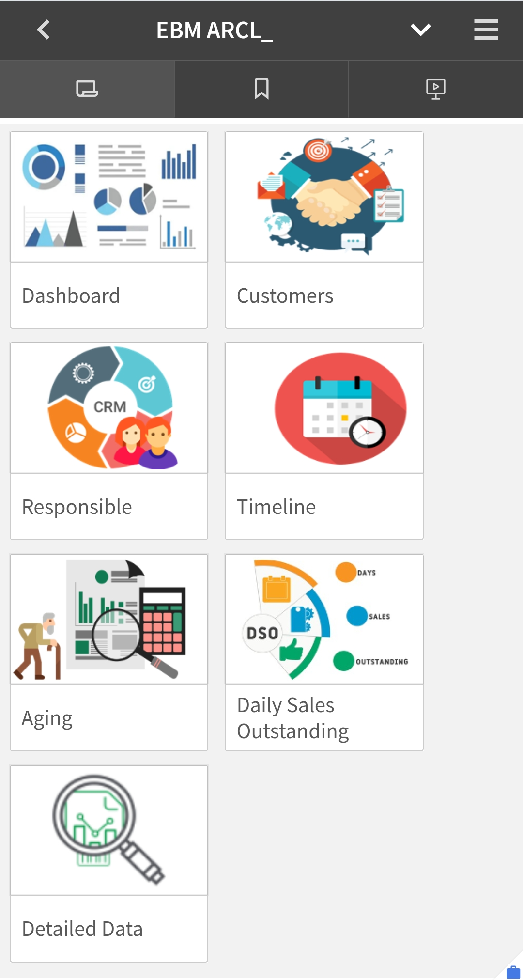Screen dimensions: 523x980
Task: Open the hamburger menu
Action: tap(486, 30)
